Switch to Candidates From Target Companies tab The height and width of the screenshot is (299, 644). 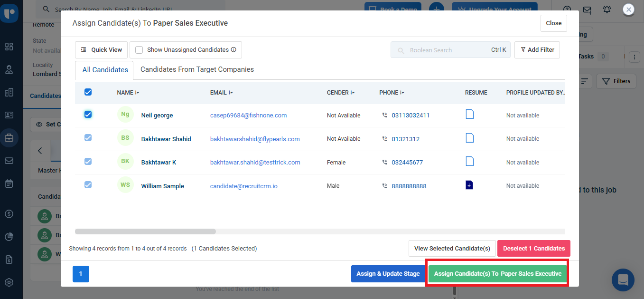pos(197,69)
